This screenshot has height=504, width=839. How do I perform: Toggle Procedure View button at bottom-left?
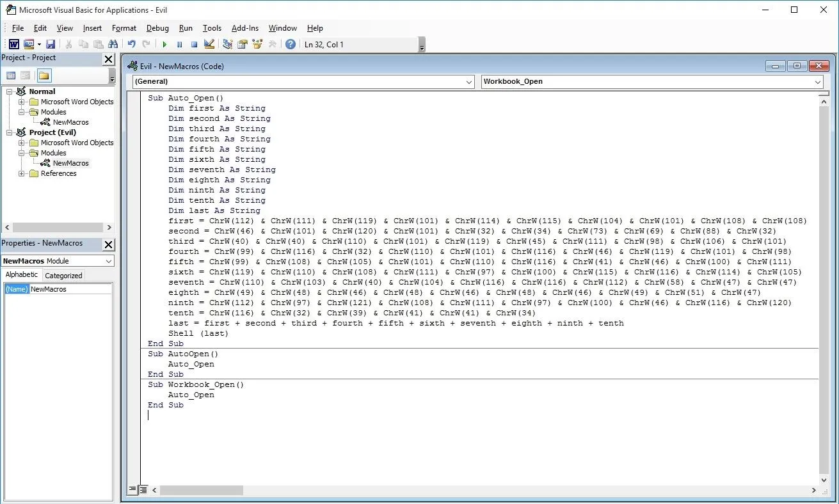coord(132,490)
